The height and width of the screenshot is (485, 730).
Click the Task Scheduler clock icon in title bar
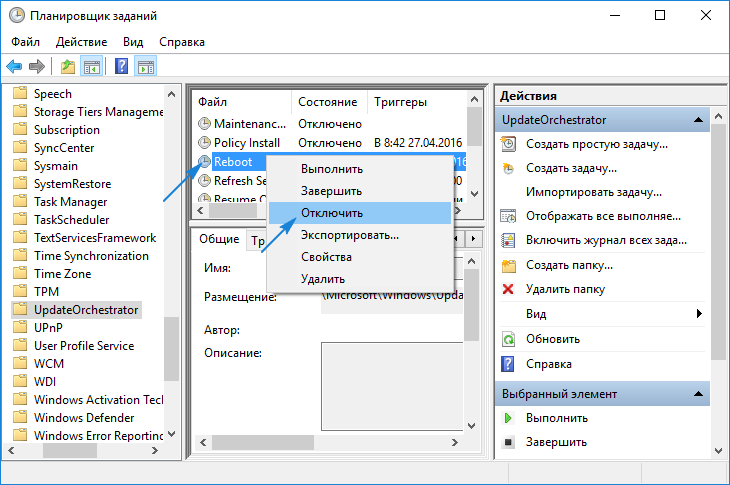pyautogui.click(x=17, y=15)
